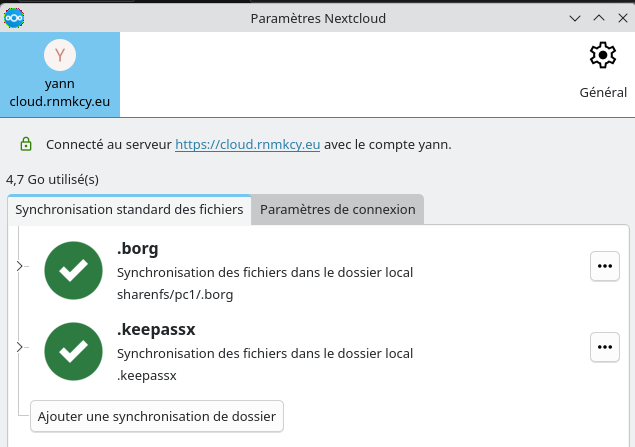This screenshot has height=447, width=635.
Task: Close the Paramètres Nextcloud window
Action: coord(621,17)
